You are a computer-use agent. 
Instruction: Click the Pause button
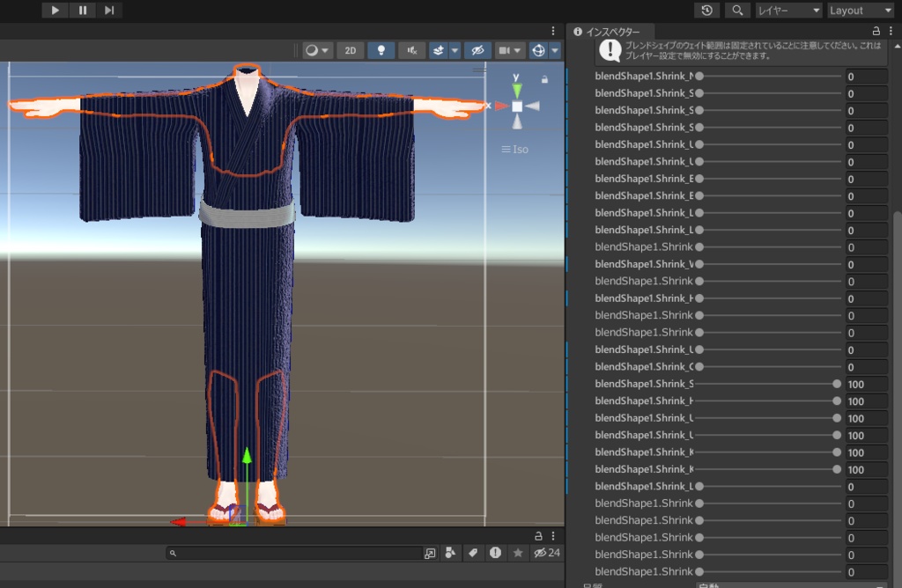82,10
